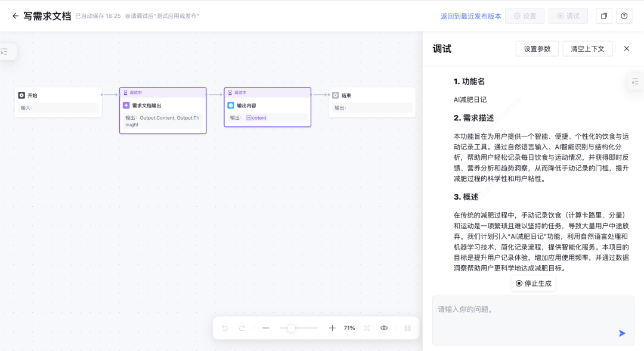
Task: Expand the outline panel inside debug sidebar
Action: click(x=635, y=82)
